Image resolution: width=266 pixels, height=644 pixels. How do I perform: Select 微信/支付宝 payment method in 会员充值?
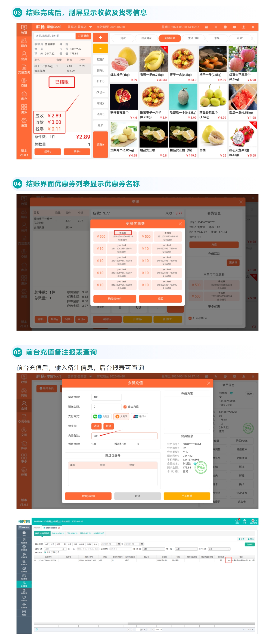tap(101, 417)
